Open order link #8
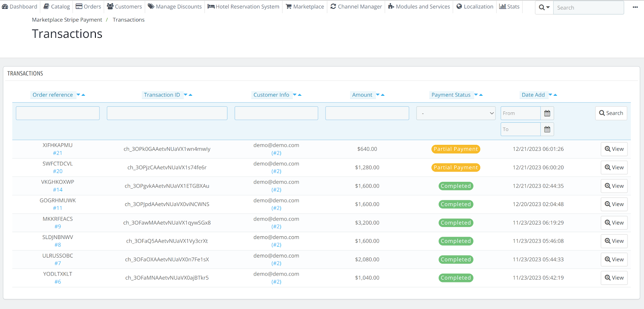 (58, 245)
